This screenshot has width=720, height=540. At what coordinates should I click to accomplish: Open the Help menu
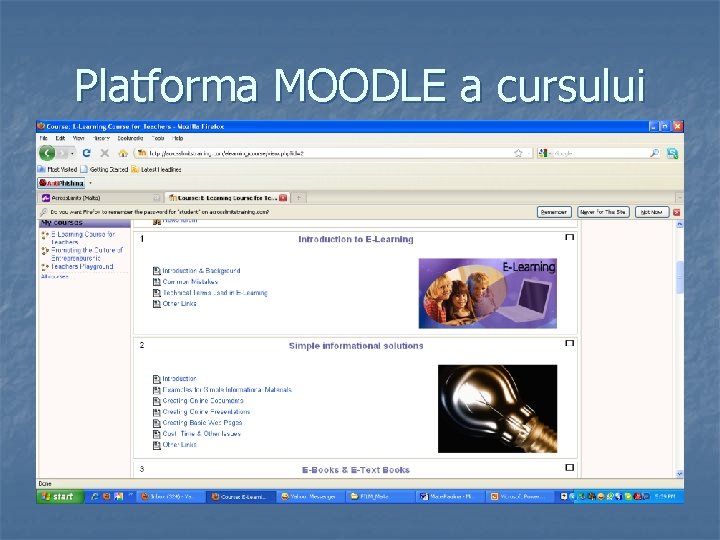point(178,138)
